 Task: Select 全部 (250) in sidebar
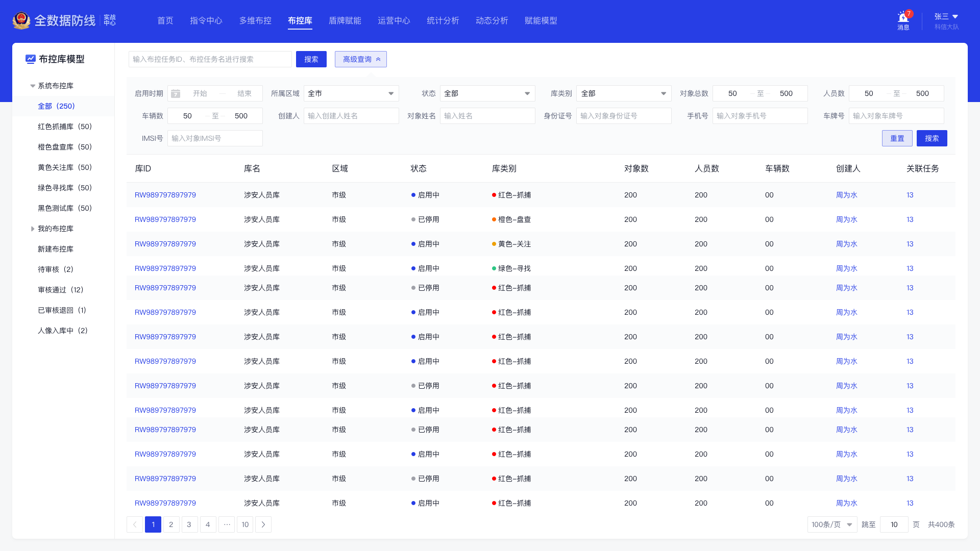[63, 106]
